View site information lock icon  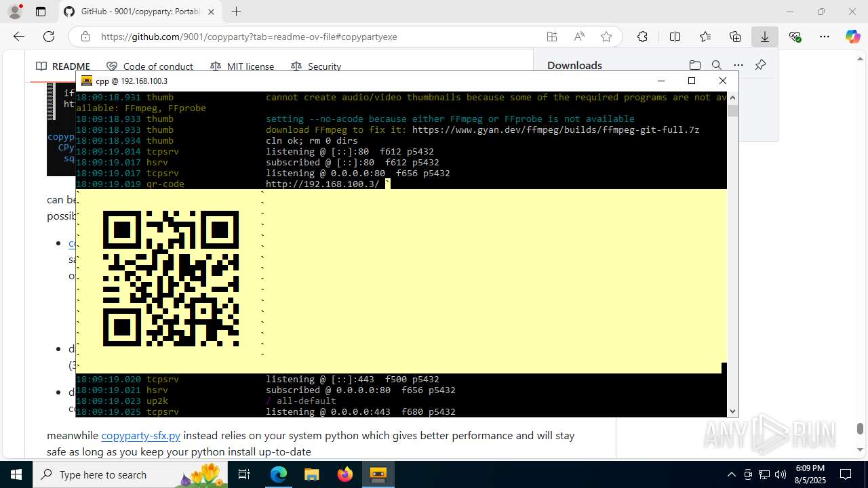pyautogui.click(x=85, y=37)
